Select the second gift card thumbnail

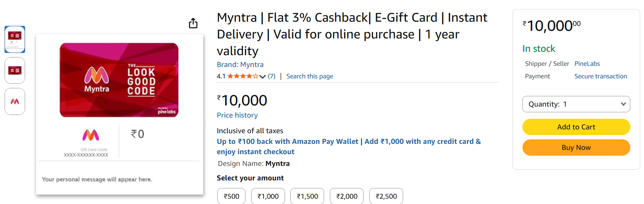point(15,70)
